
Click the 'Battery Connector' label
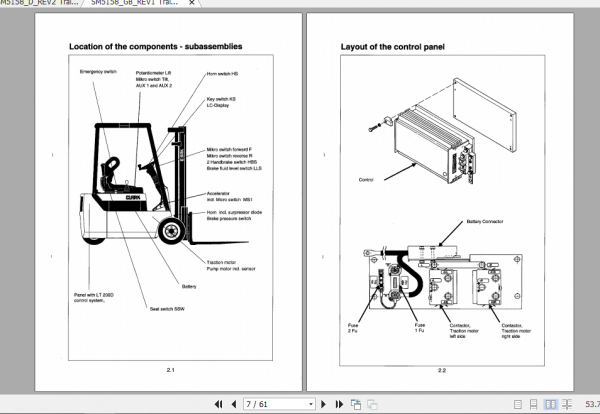[485, 222]
